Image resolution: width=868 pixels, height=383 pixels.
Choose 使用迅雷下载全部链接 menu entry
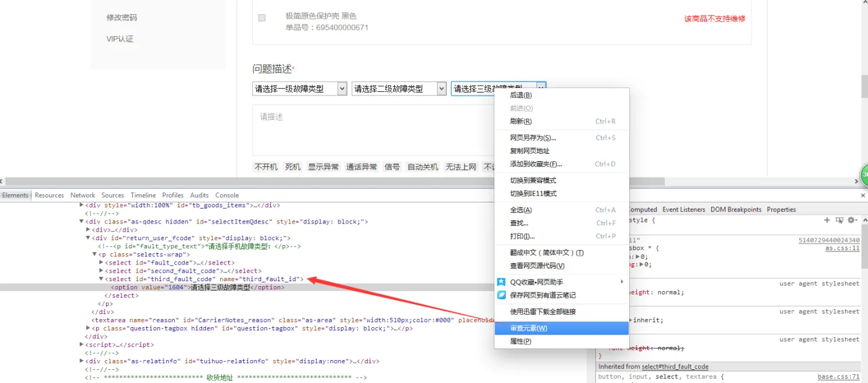562,312
